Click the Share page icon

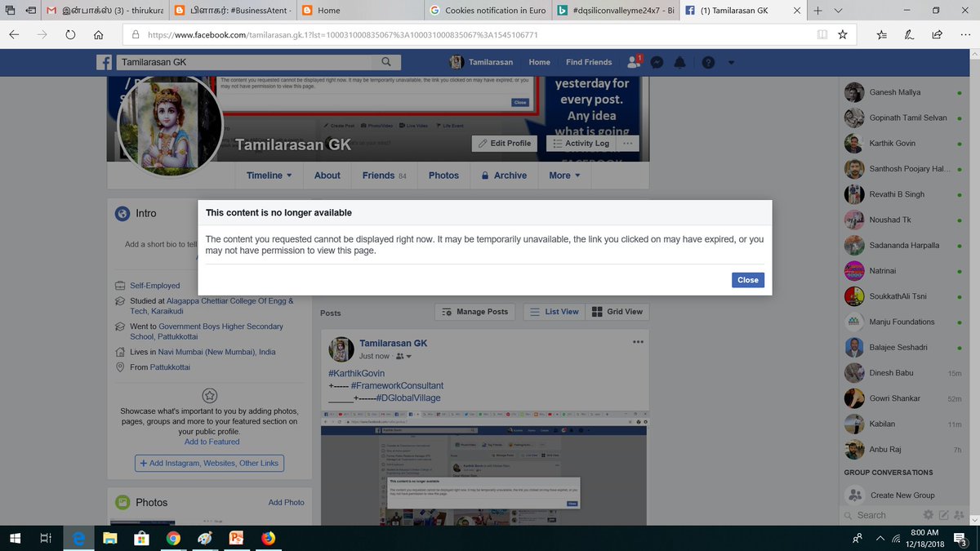coord(937,35)
